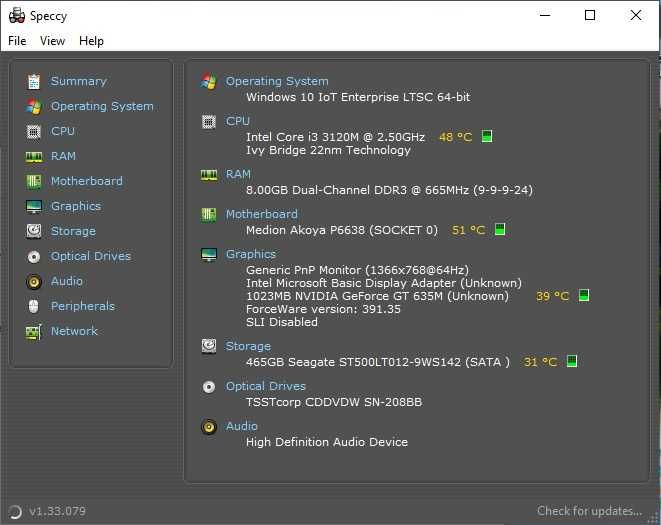The image size is (661, 525).
Task: Click the Graphics monitor icon in sidebar
Action: tap(34, 207)
